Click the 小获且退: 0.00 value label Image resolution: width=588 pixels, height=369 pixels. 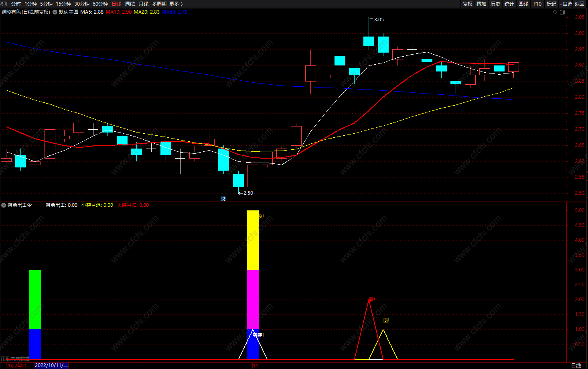pos(97,205)
